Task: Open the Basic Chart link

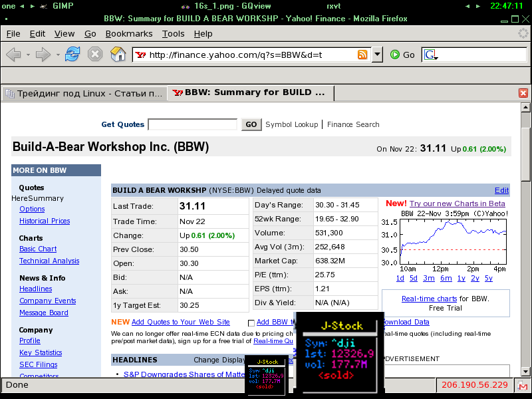Action: point(38,249)
